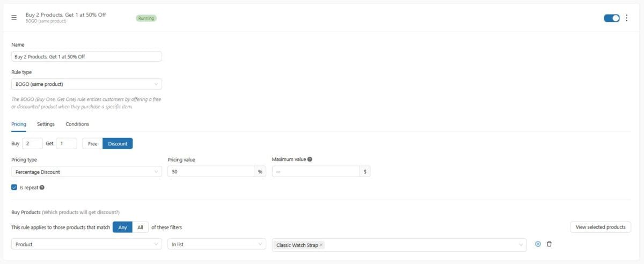Uncheck the Is repeat checkbox

(x=14, y=188)
